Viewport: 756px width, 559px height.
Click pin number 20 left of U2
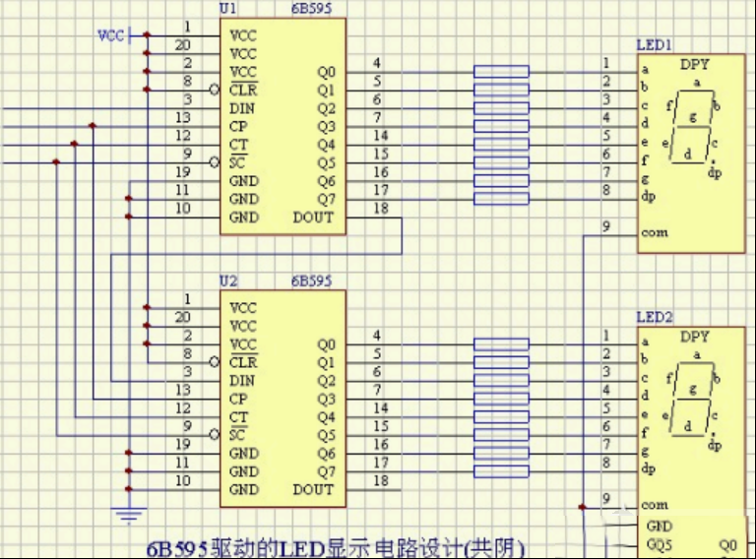tap(183, 318)
